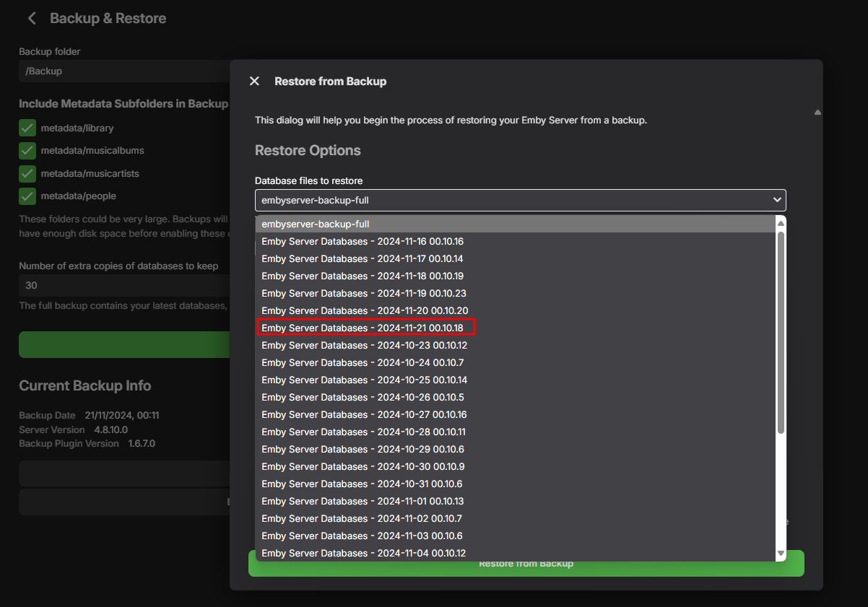Click the Backup folder path field
This screenshot has height=607, width=868.
[x=124, y=71]
